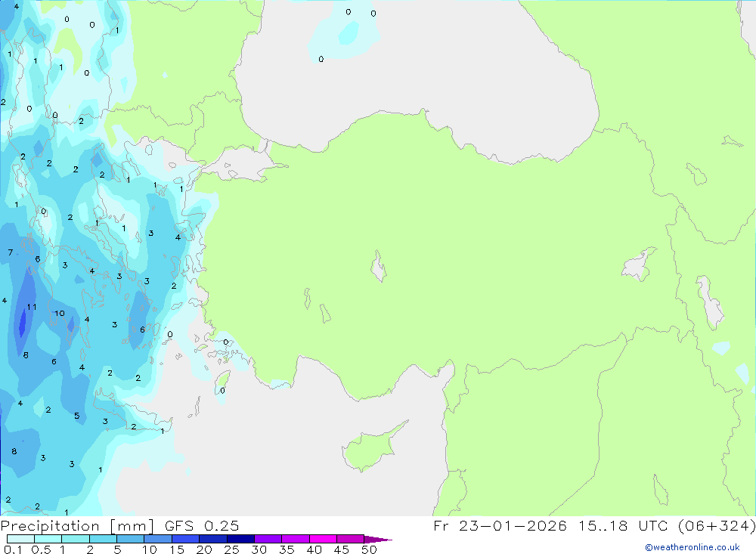Click the 'Fr 23-01-2026' date text

500,526
